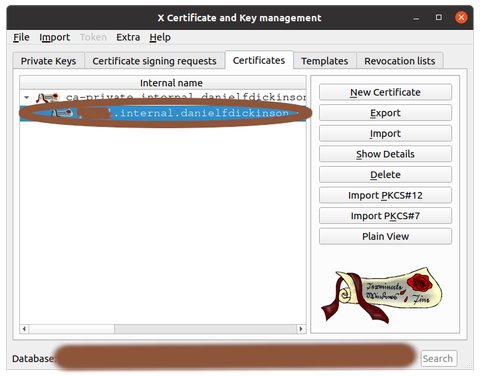480x376 pixels.
Task: Close the XCA window
Action: (461, 17)
